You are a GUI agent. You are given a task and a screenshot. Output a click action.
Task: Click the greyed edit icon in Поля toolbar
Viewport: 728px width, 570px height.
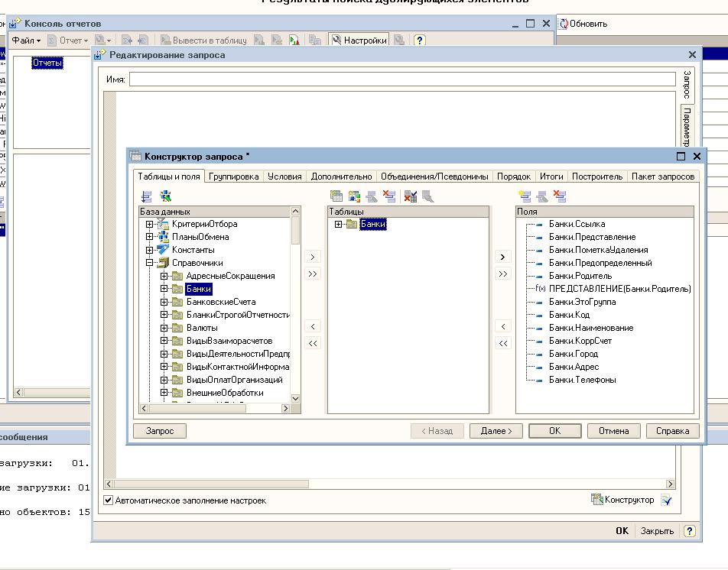click(x=542, y=196)
